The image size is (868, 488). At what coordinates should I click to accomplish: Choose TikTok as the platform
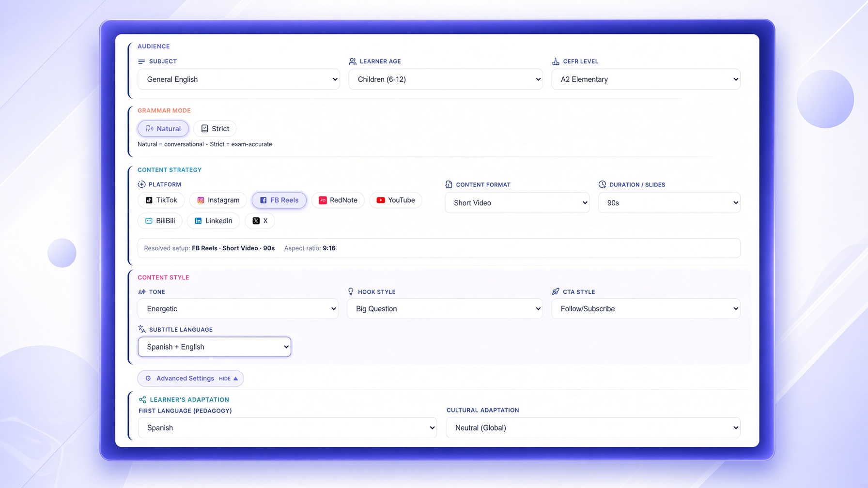click(x=161, y=200)
